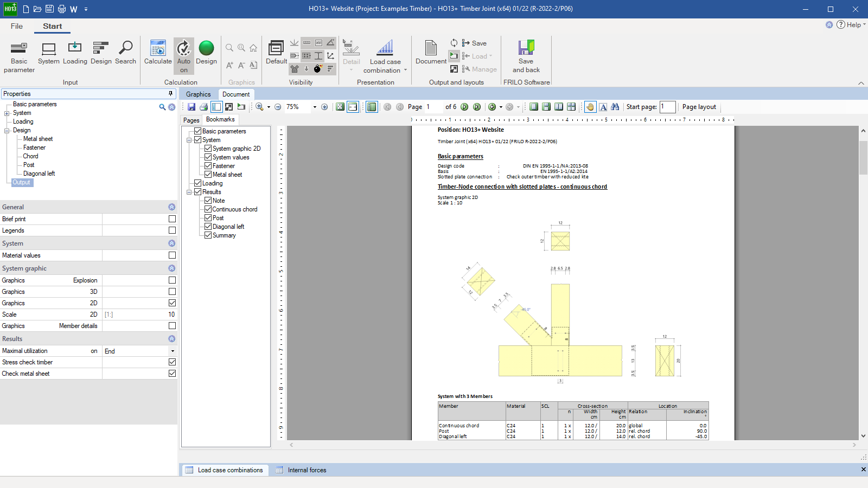Select Metal sheet in Properties tree

click(38, 139)
